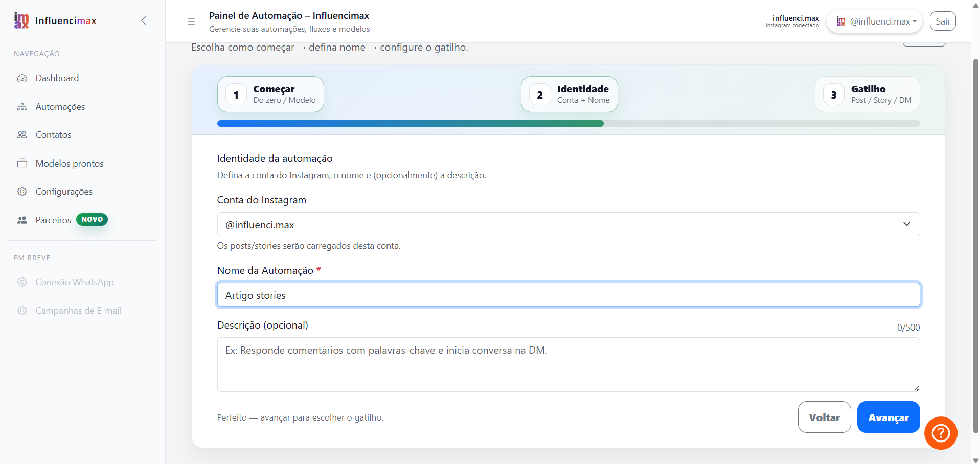Collapse the sidebar with the chevron arrow
The height and width of the screenshot is (464, 980).
[144, 20]
